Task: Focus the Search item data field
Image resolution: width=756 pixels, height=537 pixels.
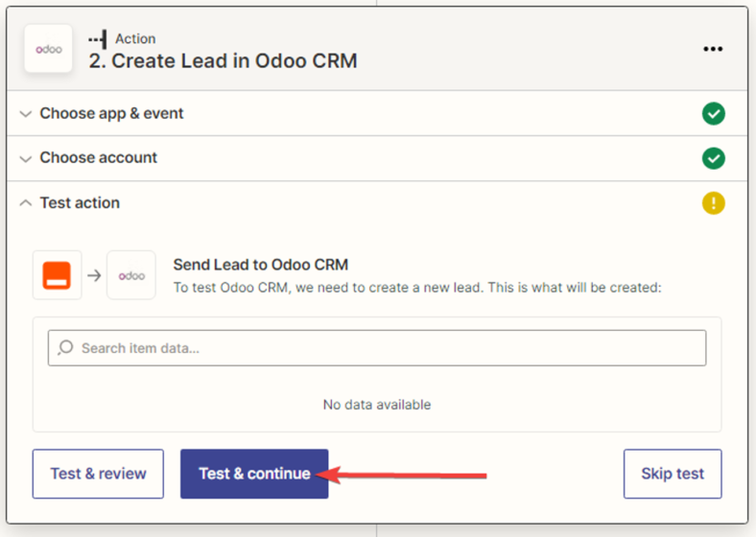Action: coord(384,348)
